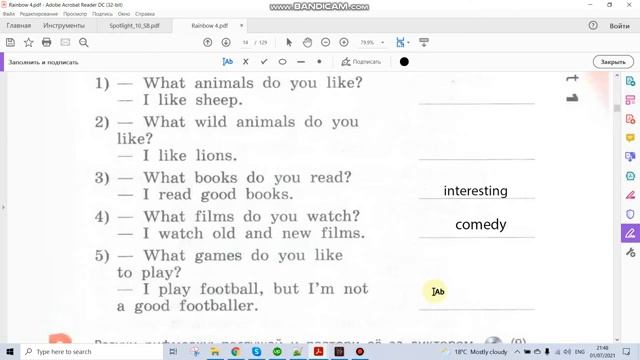The height and width of the screenshot is (360, 640).
Task: Click the read mode scrolling icon
Action: point(424,42)
